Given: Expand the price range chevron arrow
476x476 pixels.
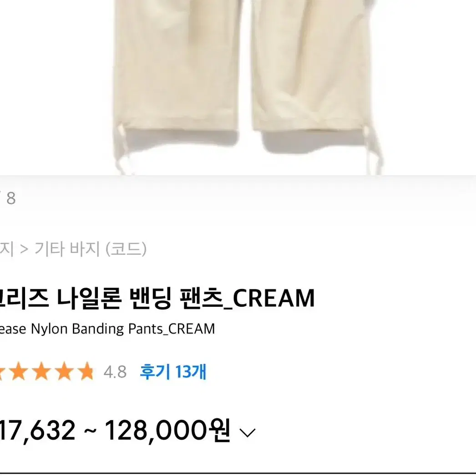Looking at the screenshot, I should [248, 432].
